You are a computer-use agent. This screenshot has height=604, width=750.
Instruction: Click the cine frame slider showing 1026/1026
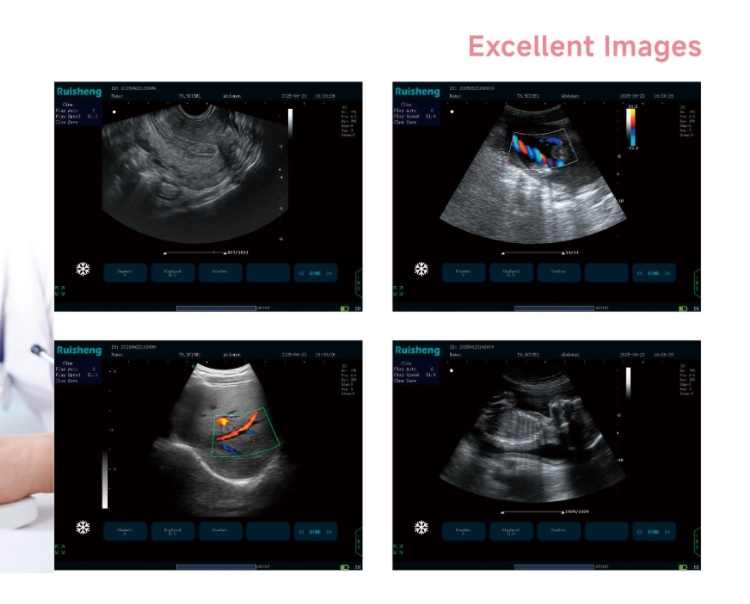tap(533, 512)
